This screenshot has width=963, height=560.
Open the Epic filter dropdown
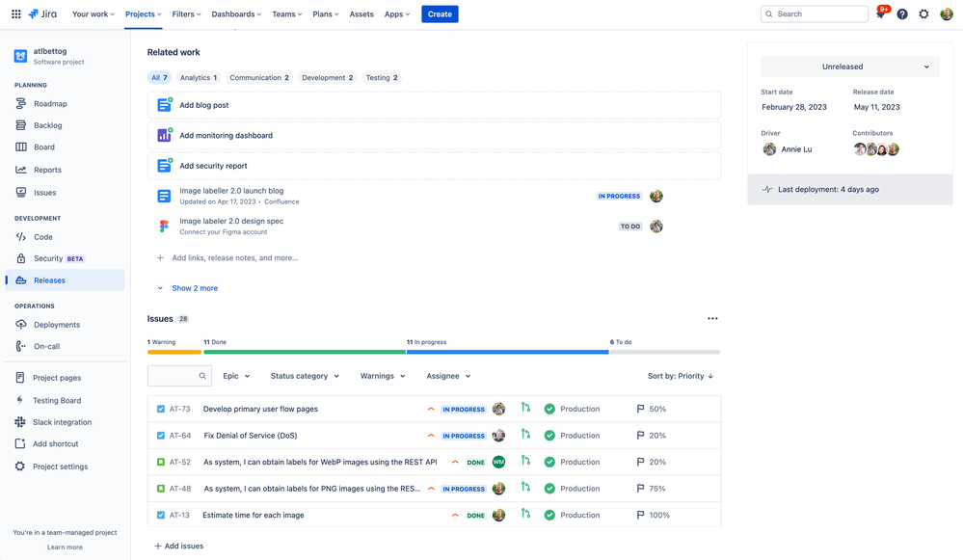coord(236,376)
